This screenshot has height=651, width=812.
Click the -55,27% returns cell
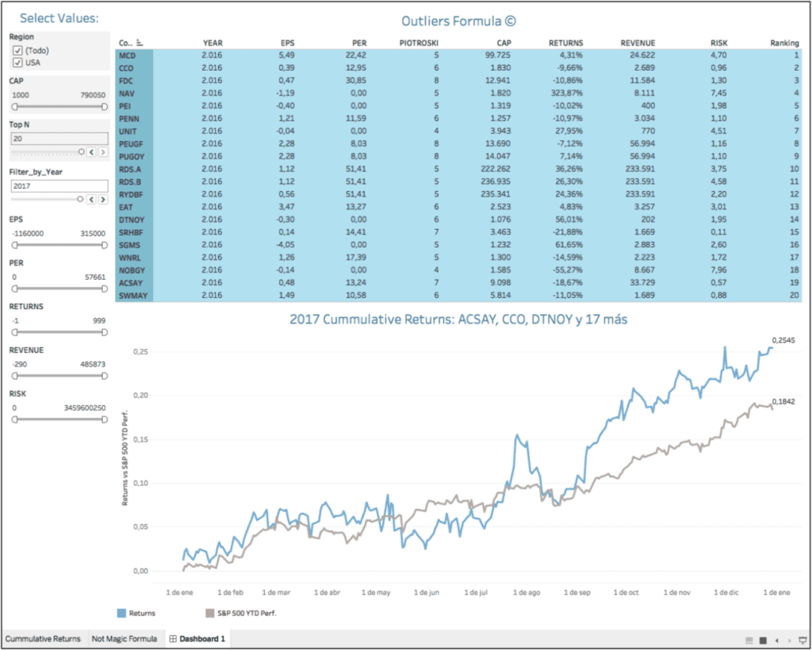tap(568, 270)
